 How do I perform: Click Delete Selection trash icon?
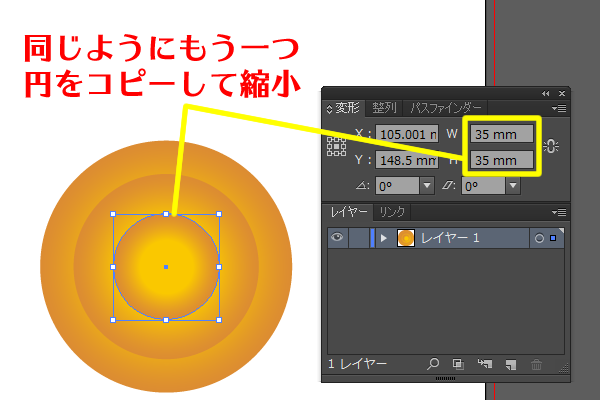tap(536, 366)
